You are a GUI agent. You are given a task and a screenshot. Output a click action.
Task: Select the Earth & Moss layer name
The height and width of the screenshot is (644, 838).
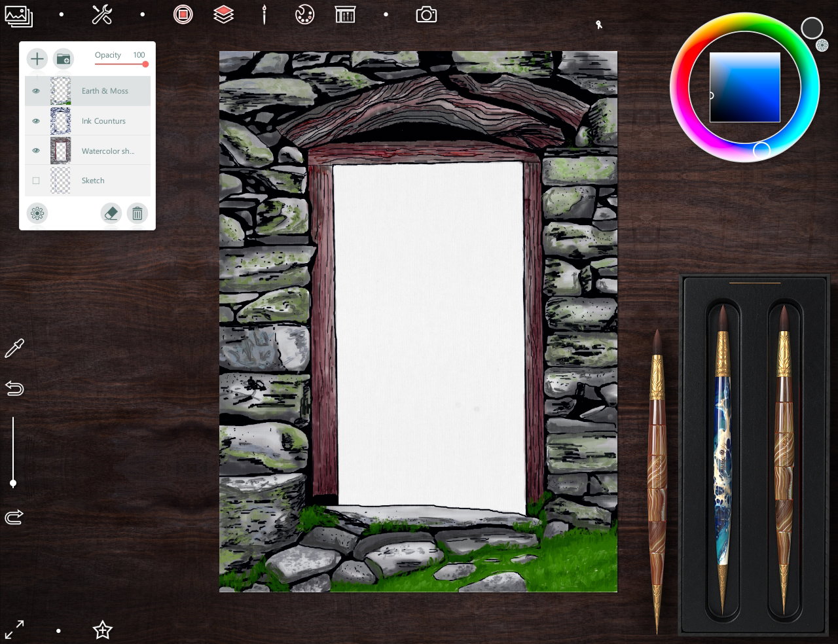pyautogui.click(x=105, y=91)
